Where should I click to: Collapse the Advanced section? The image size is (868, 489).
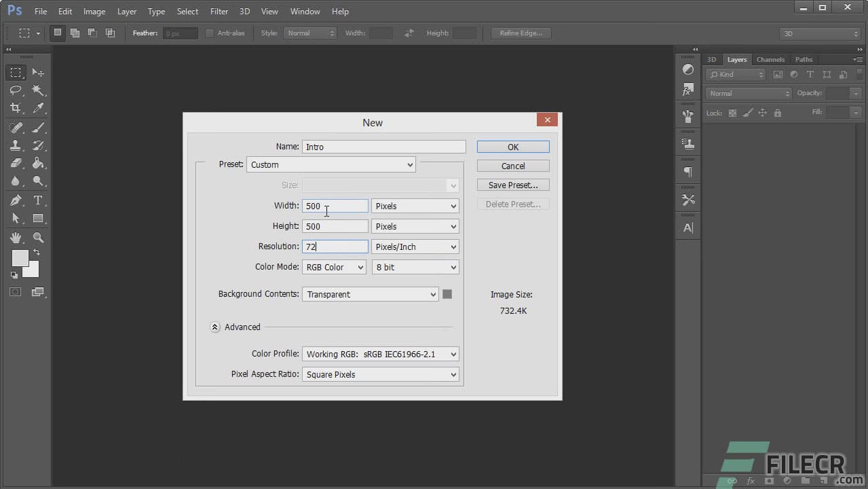(x=215, y=327)
